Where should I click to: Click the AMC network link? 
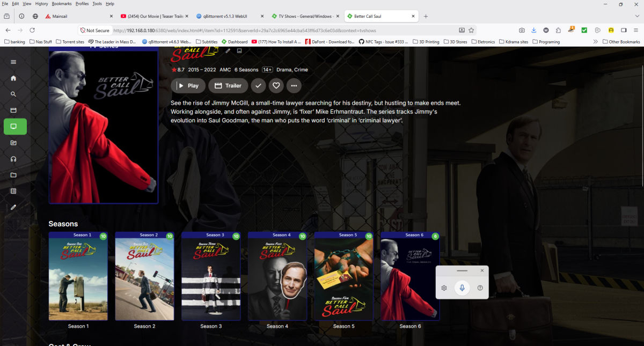click(224, 70)
